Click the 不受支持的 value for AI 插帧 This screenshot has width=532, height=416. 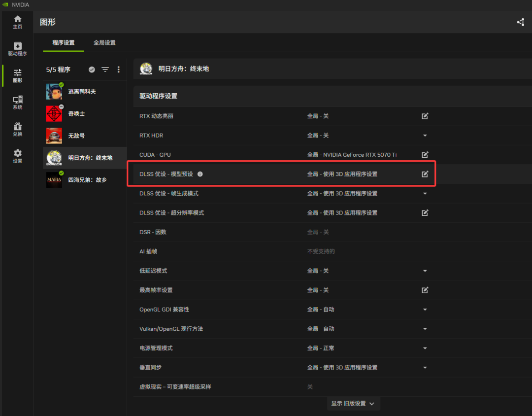point(321,252)
